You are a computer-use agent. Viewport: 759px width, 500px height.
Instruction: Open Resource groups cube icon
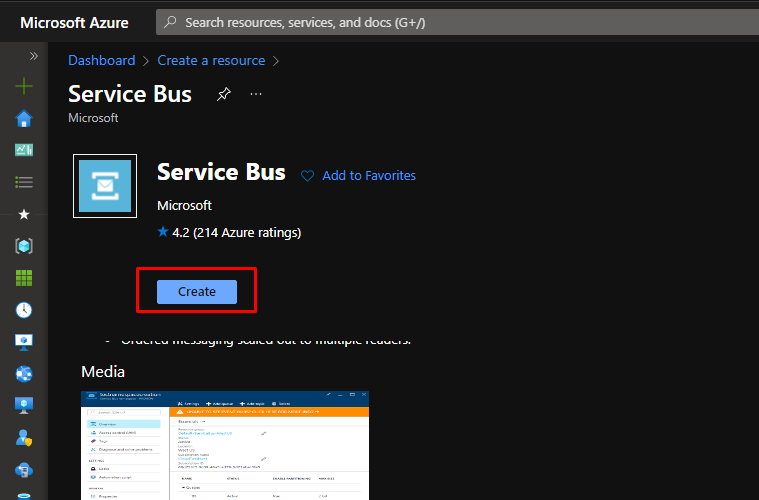pyautogui.click(x=24, y=246)
